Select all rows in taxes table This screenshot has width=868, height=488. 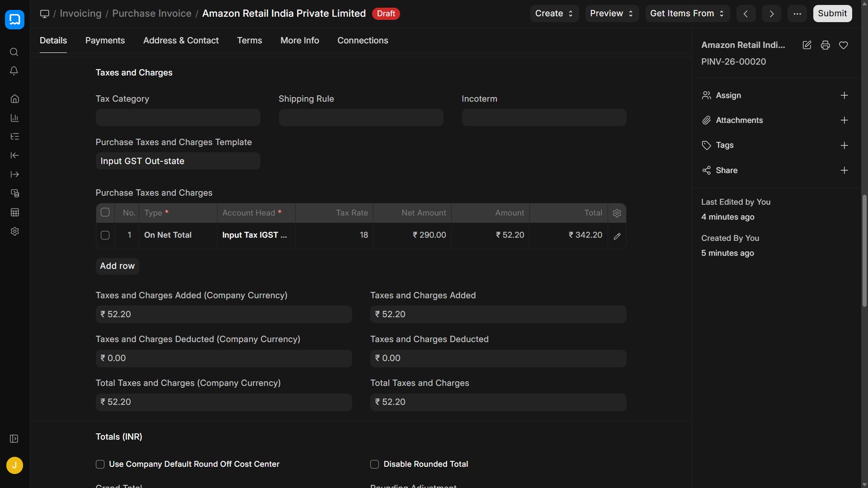(x=105, y=212)
